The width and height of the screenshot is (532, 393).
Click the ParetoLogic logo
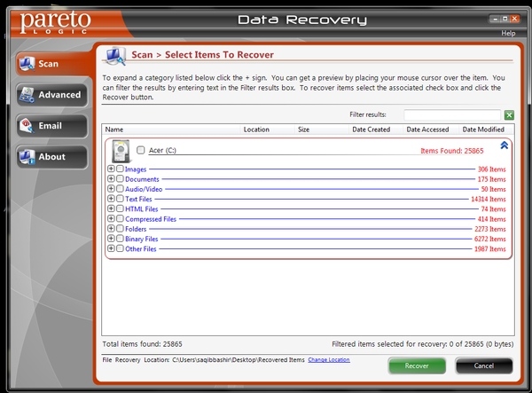[55, 22]
